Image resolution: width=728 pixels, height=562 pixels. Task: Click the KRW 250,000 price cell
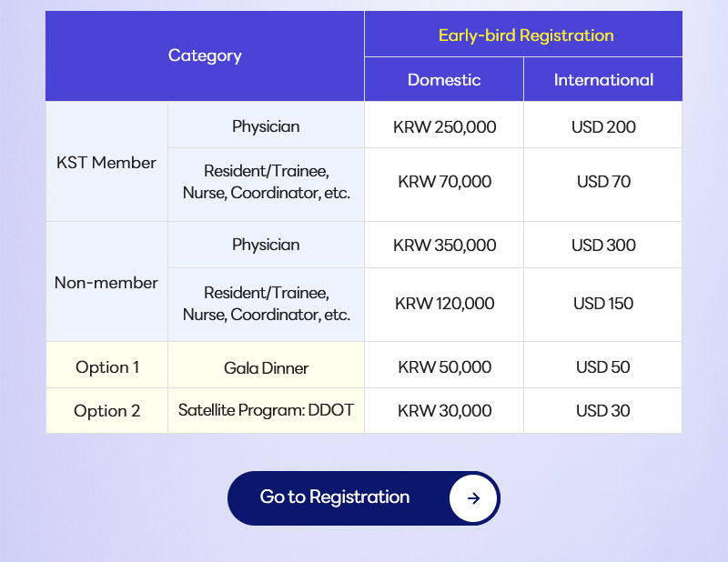pos(445,127)
